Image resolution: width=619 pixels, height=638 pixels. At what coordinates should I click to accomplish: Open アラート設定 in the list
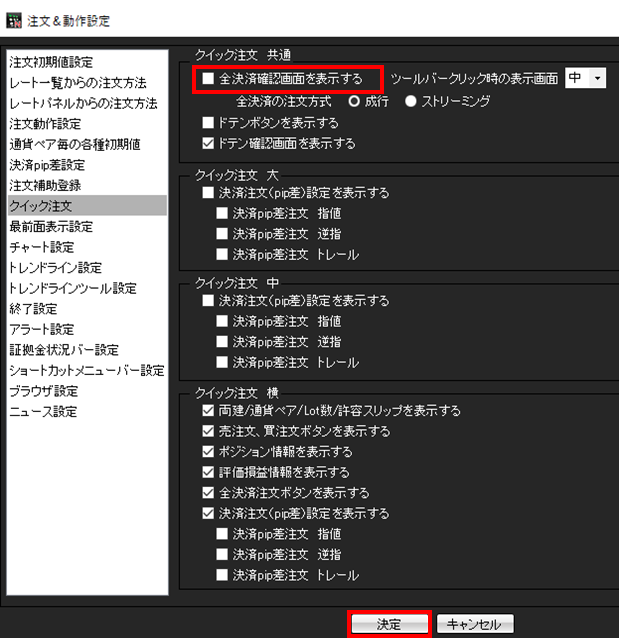87,329
